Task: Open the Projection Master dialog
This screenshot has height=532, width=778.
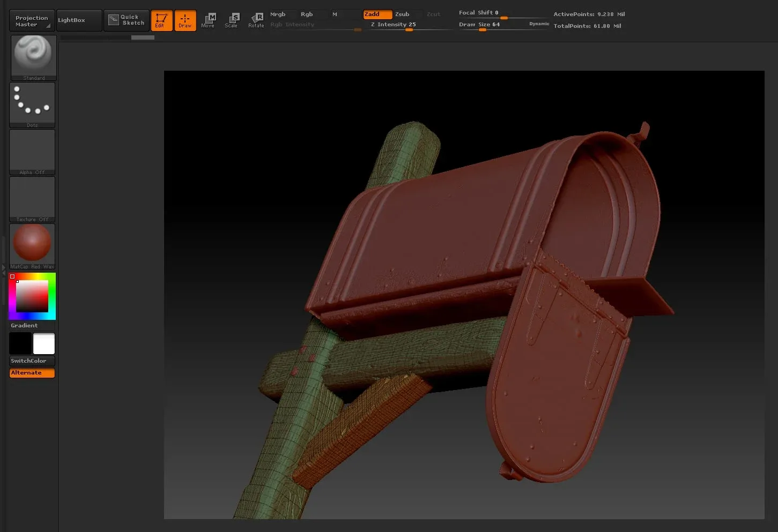Action: pos(32,20)
